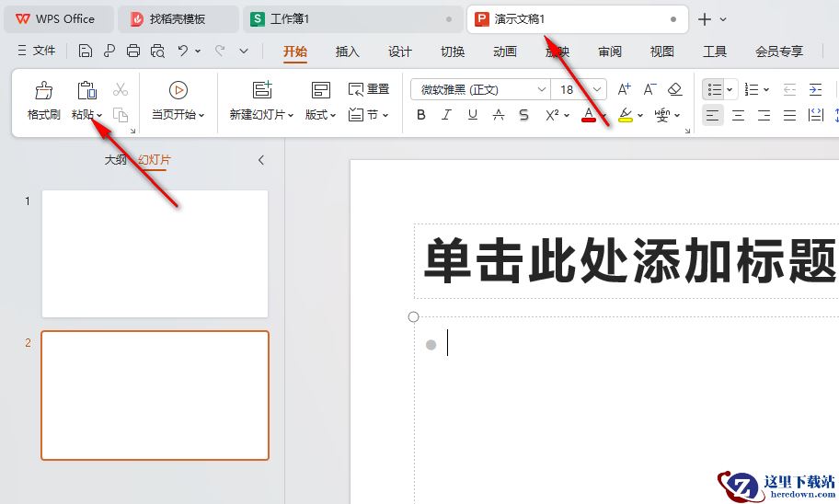Click the Redo arrow icon

[219, 51]
